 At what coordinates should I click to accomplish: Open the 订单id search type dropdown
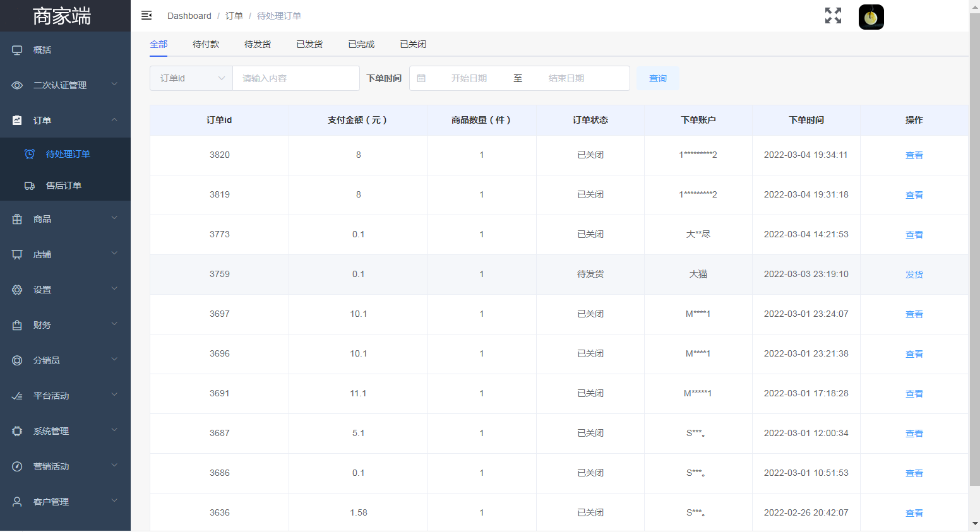(191, 78)
